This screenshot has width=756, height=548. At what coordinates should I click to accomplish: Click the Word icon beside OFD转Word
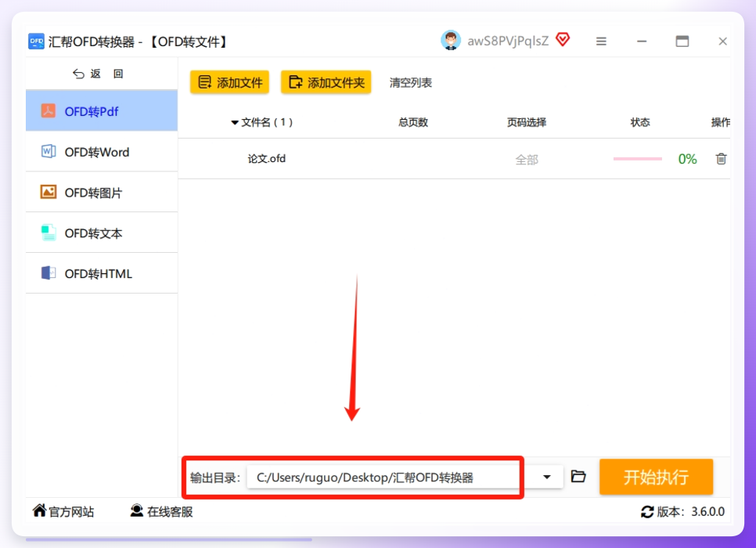[49, 151]
